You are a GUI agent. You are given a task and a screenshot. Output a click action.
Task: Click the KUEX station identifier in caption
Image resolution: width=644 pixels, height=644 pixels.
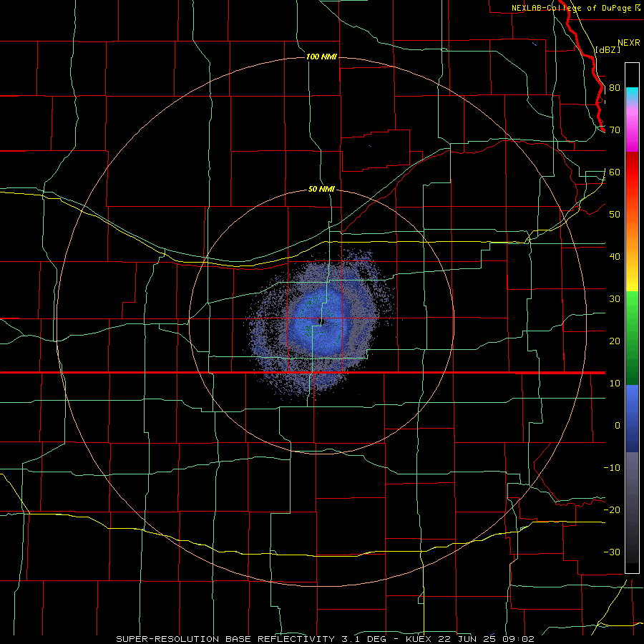[x=419, y=639]
